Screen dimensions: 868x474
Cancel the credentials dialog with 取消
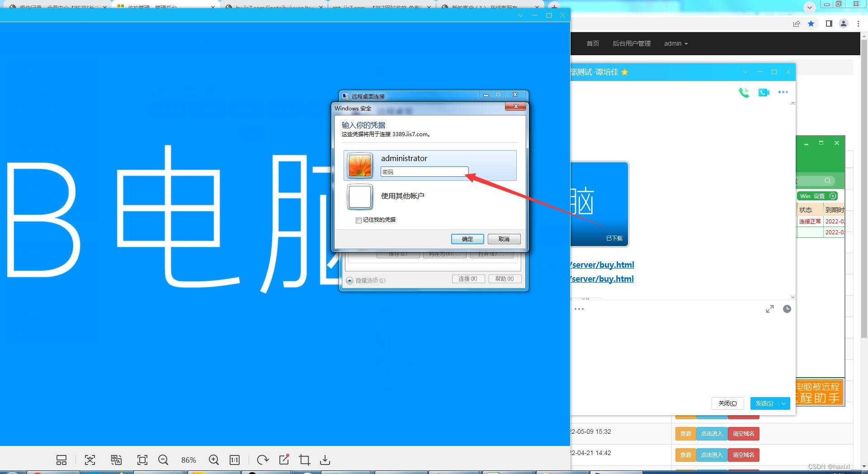coord(504,239)
